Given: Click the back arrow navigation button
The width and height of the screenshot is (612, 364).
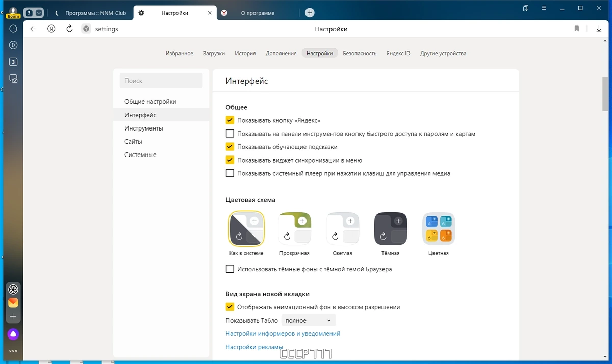Looking at the screenshot, I should (33, 29).
